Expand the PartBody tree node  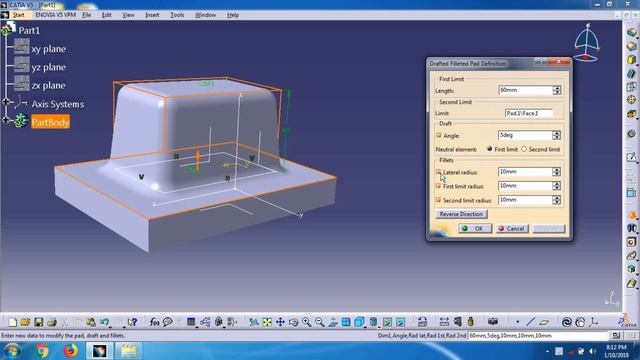point(6,120)
